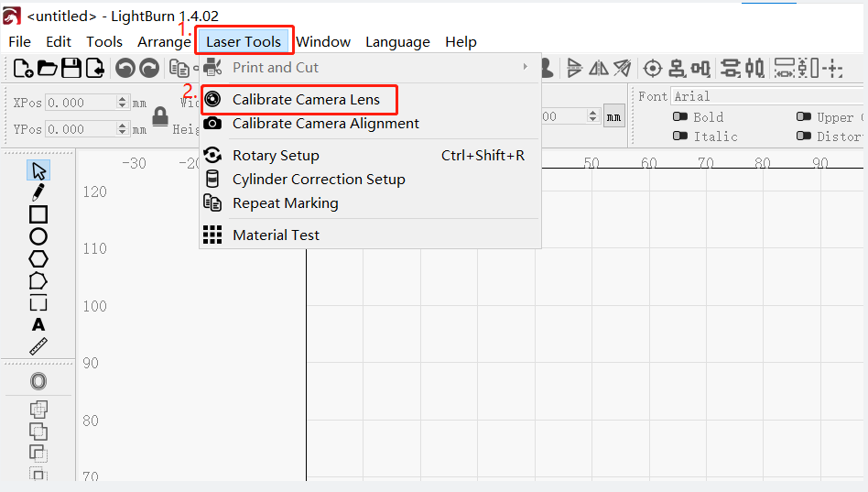Viewport: 868px width, 492px height.
Task: Redo the last action
Action: pos(149,68)
